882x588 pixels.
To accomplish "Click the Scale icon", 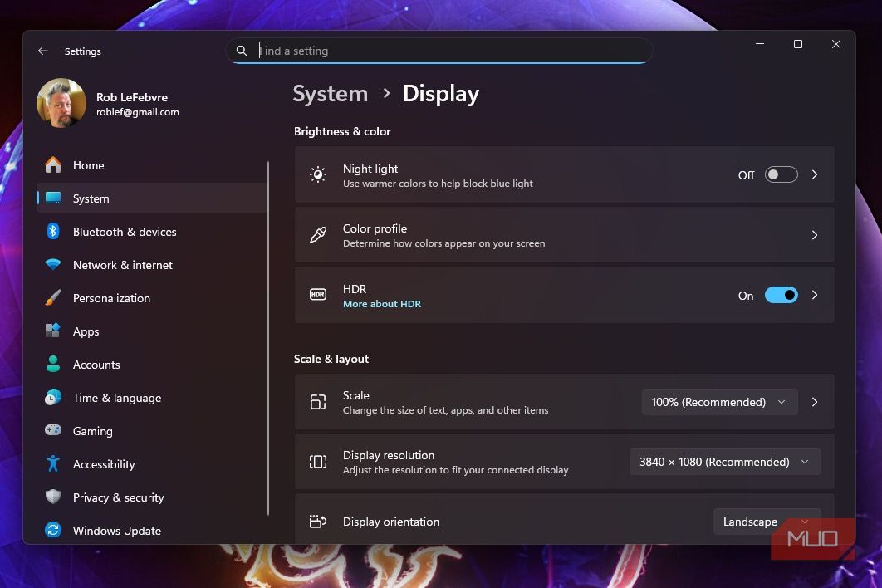I will [x=318, y=402].
